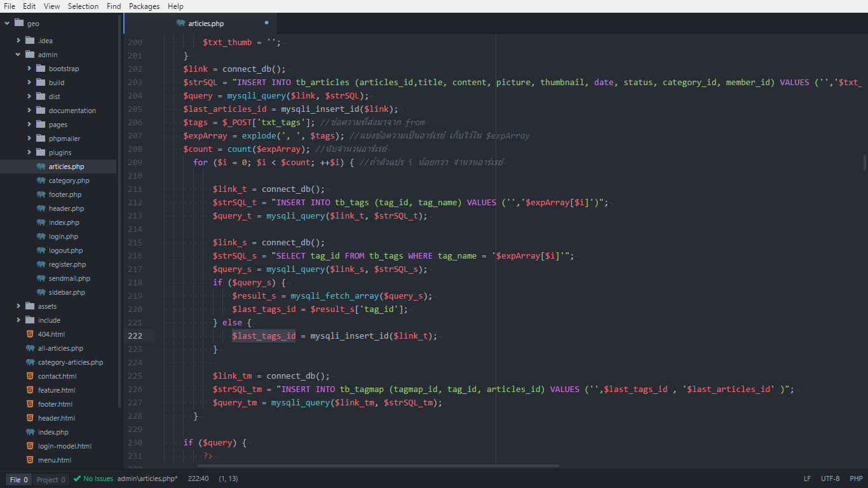
Task: Click the No Issues text in status bar
Action: (98, 478)
